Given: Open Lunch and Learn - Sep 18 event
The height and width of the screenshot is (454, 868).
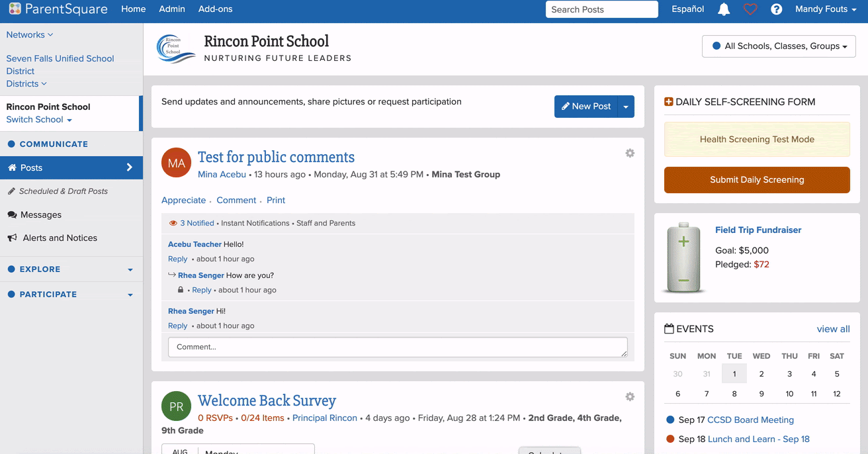Looking at the screenshot, I should tap(759, 439).
